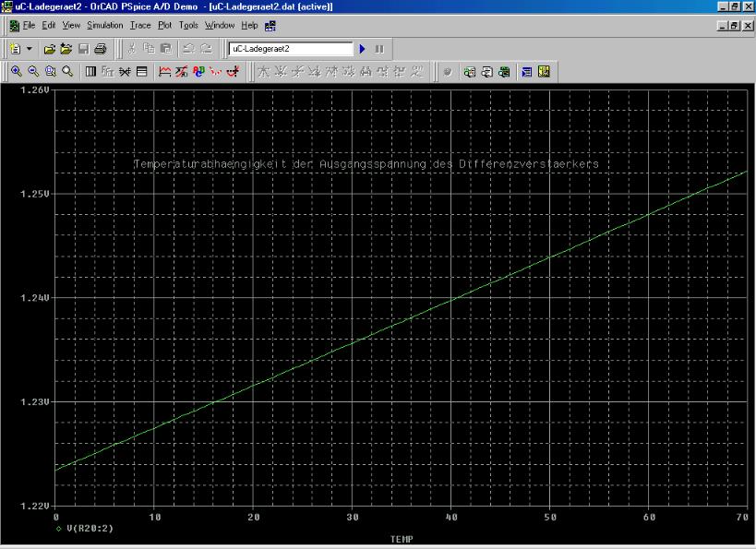Click the Zoom Fit magnifier icon
Image resolution: width=756 pixels, height=549 pixels.
point(67,72)
